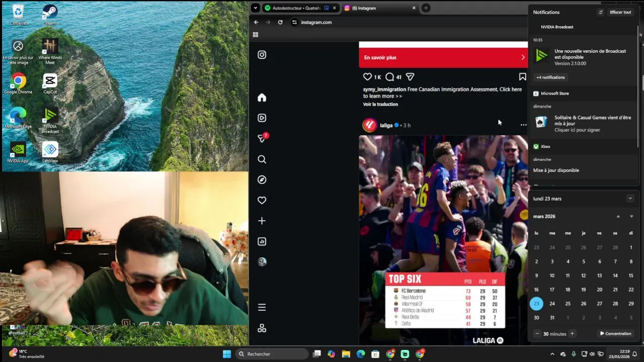The height and width of the screenshot is (362, 644).
Task: Open your profile avatar in the Instagram sidebar
Action: coord(262,262)
